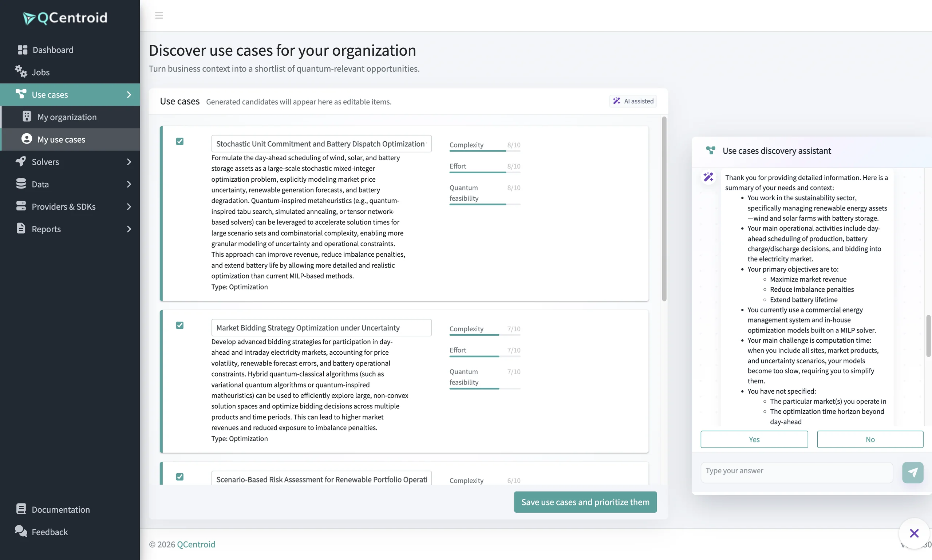
Task: Click the Use cases sidebar icon
Action: tap(21, 94)
